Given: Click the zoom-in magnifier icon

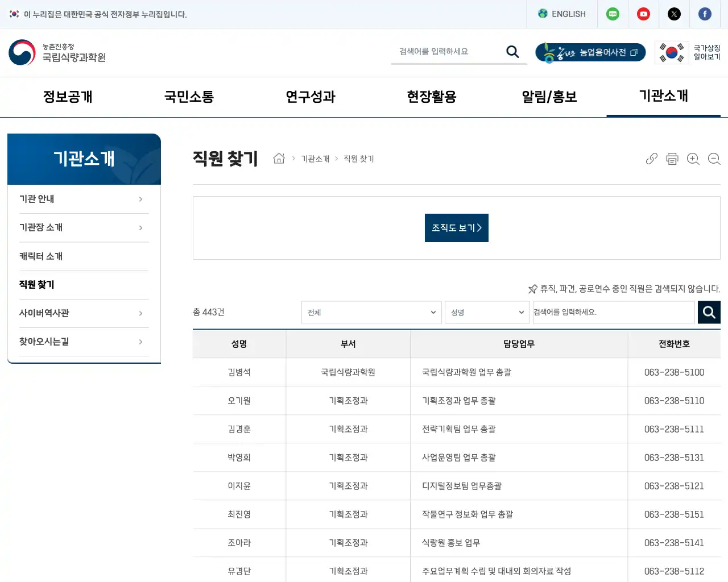Looking at the screenshot, I should pos(693,159).
